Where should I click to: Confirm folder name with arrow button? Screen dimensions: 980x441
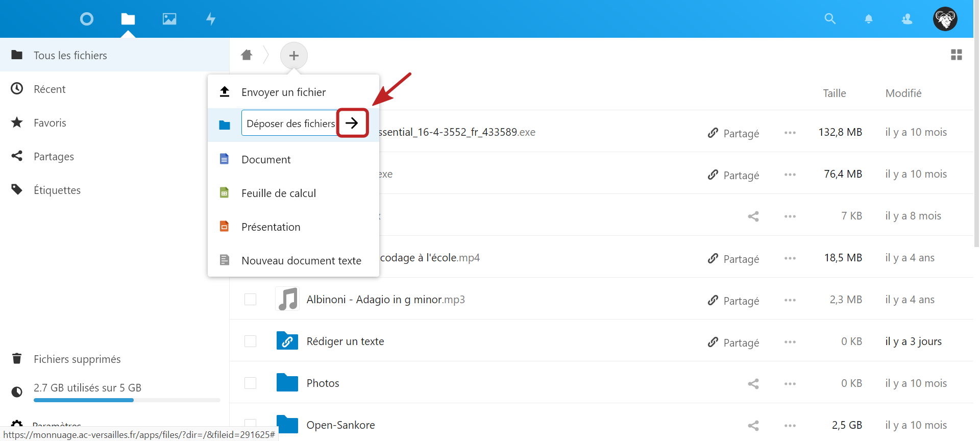pos(352,123)
